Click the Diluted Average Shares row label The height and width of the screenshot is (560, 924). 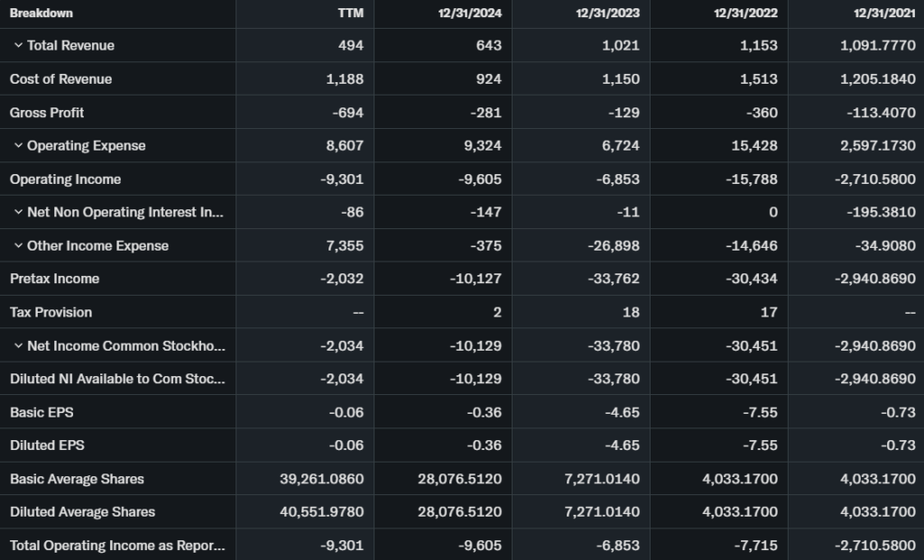pos(82,511)
